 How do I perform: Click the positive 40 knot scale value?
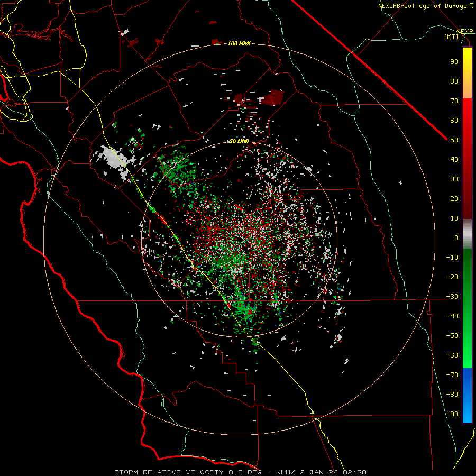coord(454,159)
